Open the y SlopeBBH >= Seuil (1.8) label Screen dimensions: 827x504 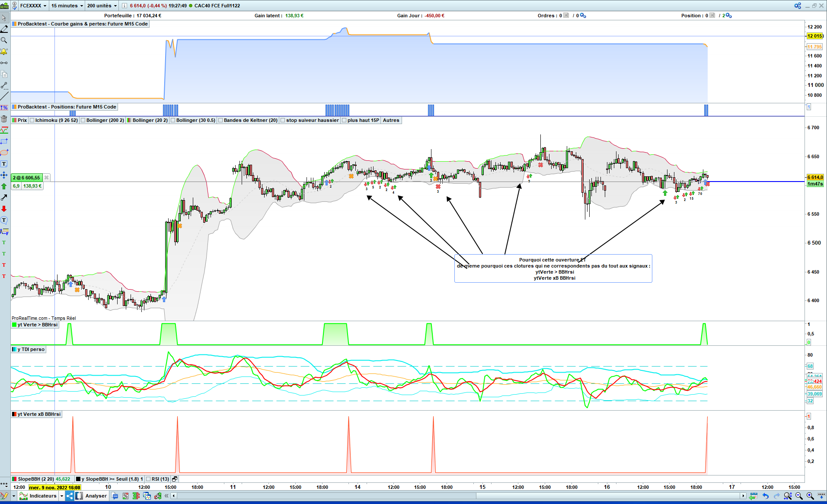click(x=109, y=479)
